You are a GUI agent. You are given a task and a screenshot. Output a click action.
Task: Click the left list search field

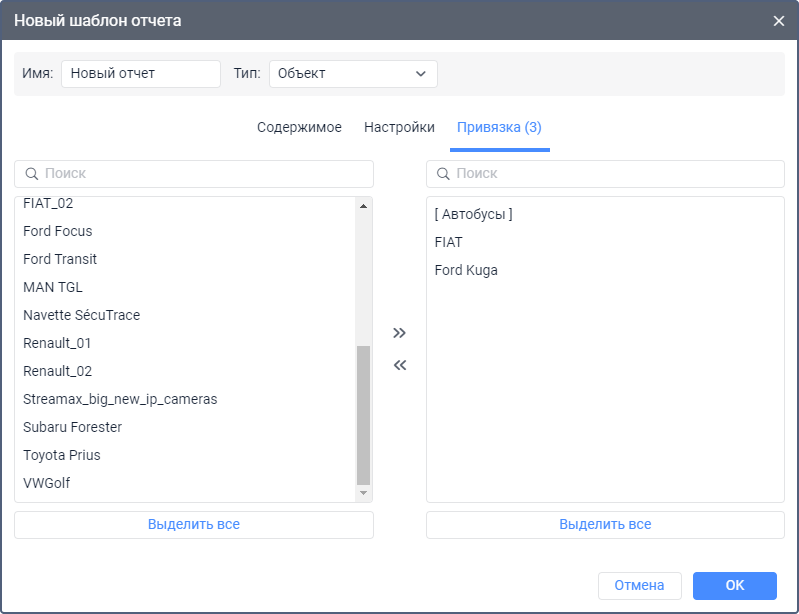pos(194,173)
